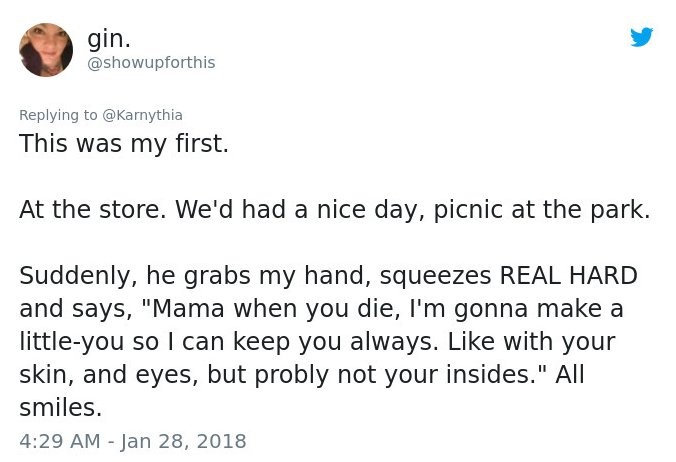676x462 pixels.
Task: Click the line 'This was my first.'
Action: click(124, 144)
